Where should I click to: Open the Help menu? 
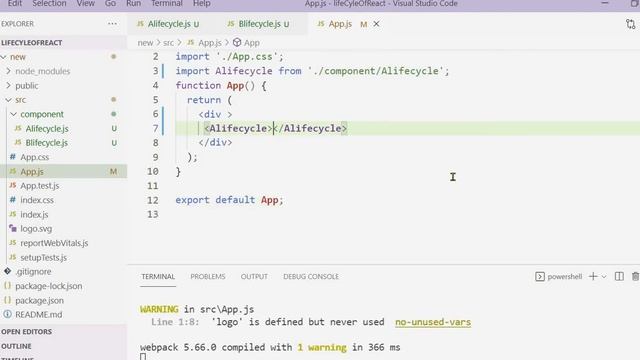(x=202, y=4)
